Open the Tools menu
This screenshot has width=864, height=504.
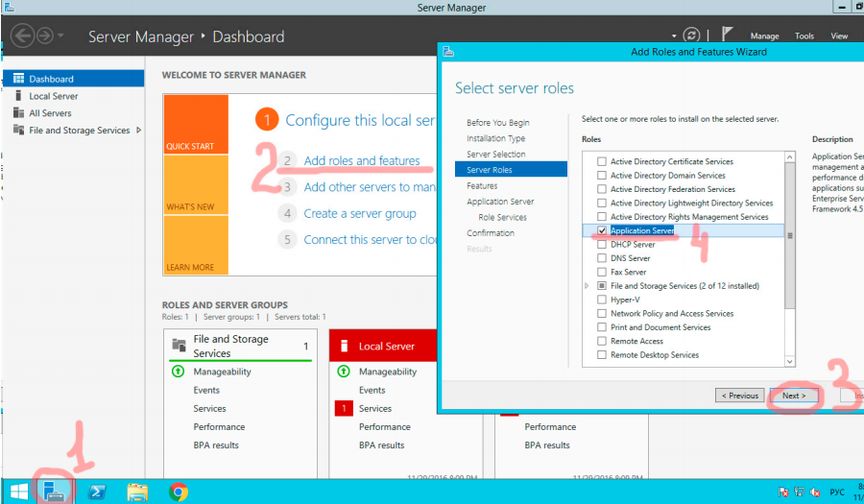point(804,36)
